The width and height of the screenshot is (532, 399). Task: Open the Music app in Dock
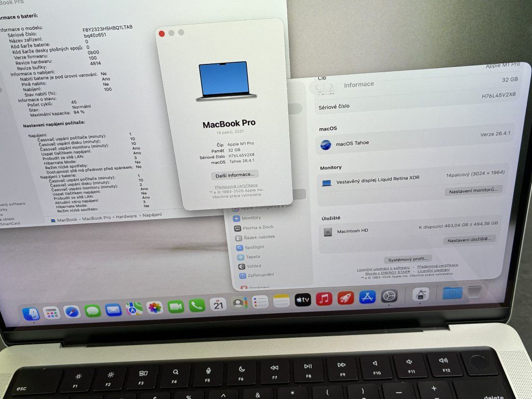(324, 299)
